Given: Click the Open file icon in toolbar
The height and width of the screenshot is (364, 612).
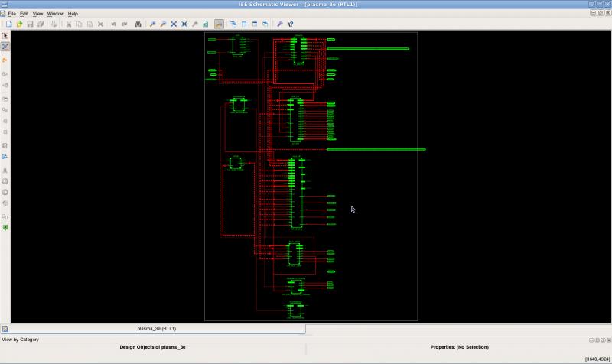Looking at the screenshot, I should pos(20,24).
